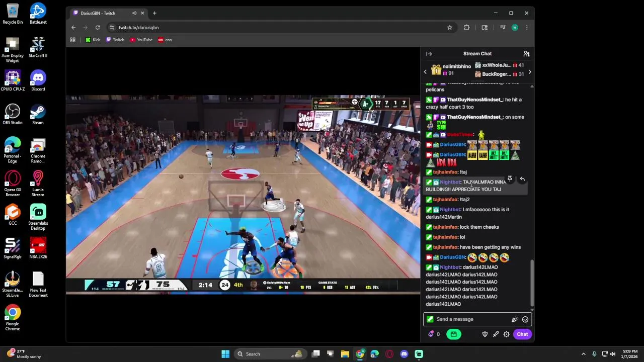The width and height of the screenshot is (644, 362).
Task: Select Battle.net desktop shortcut
Action: click(x=38, y=14)
